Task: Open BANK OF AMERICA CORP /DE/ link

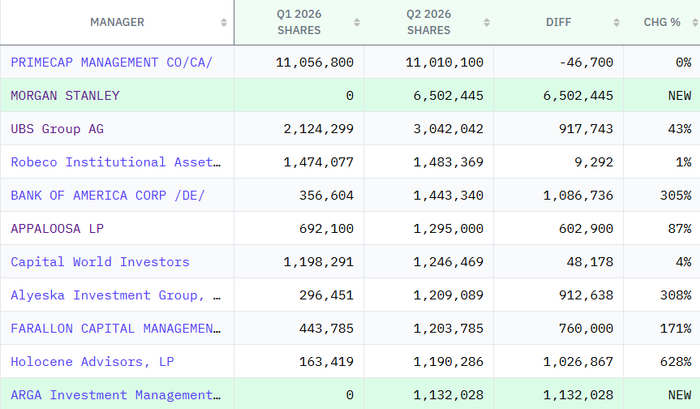Action: coord(108,196)
